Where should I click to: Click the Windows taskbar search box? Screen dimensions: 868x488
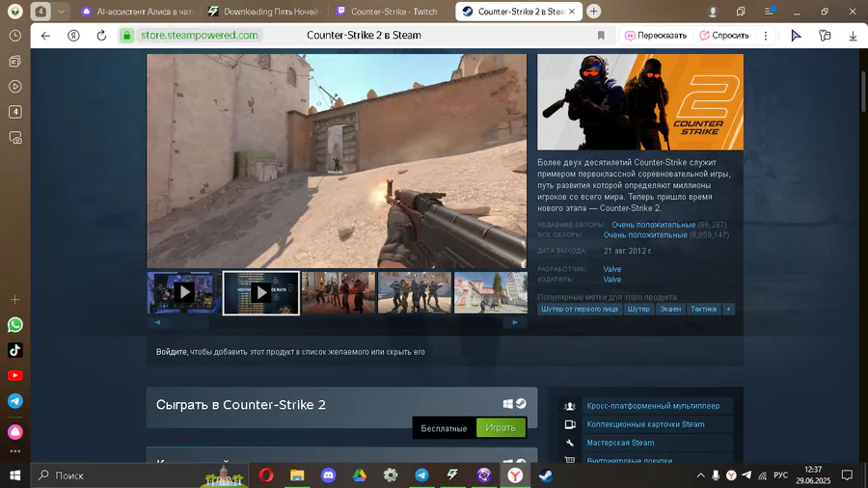tap(141, 475)
